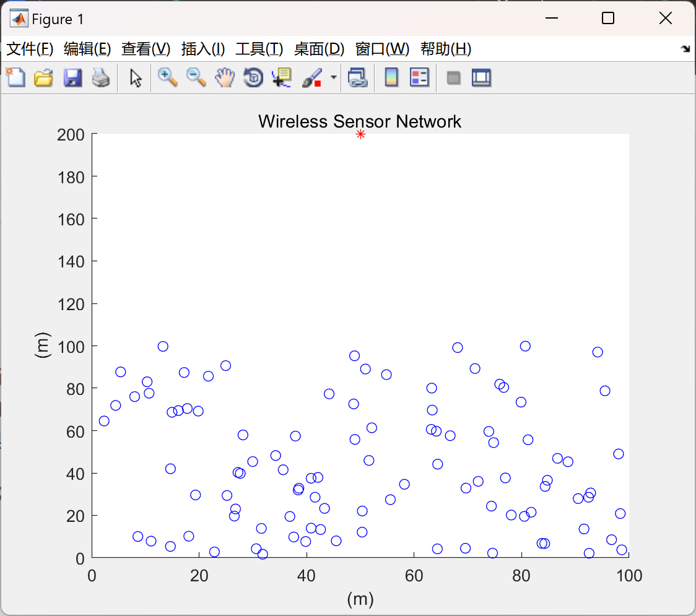The height and width of the screenshot is (616, 696).
Task: Open the 桌面(D) menu
Action: point(319,49)
